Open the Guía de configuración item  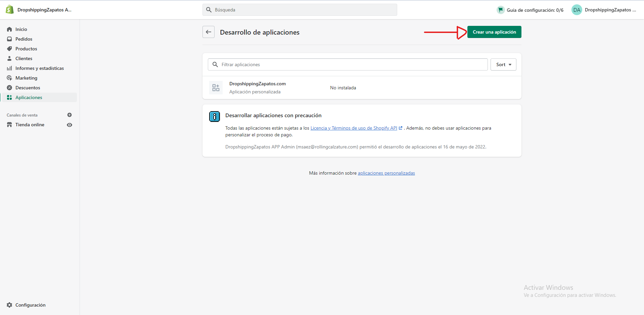pyautogui.click(x=530, y=10)
